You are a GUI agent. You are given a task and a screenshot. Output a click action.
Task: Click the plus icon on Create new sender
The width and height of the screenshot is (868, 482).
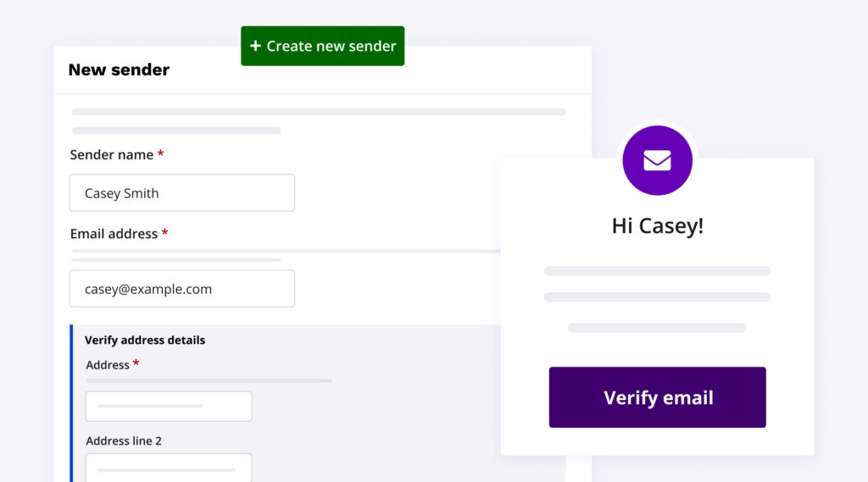255,46
